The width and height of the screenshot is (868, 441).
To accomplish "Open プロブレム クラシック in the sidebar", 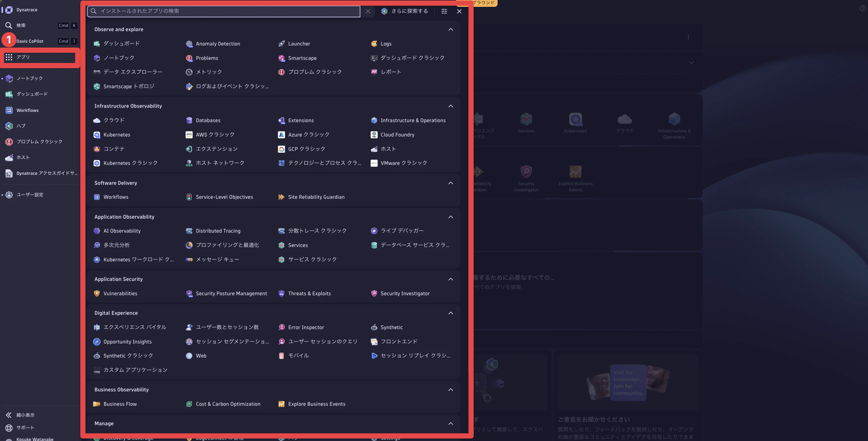I will click(x=40, y=142).
